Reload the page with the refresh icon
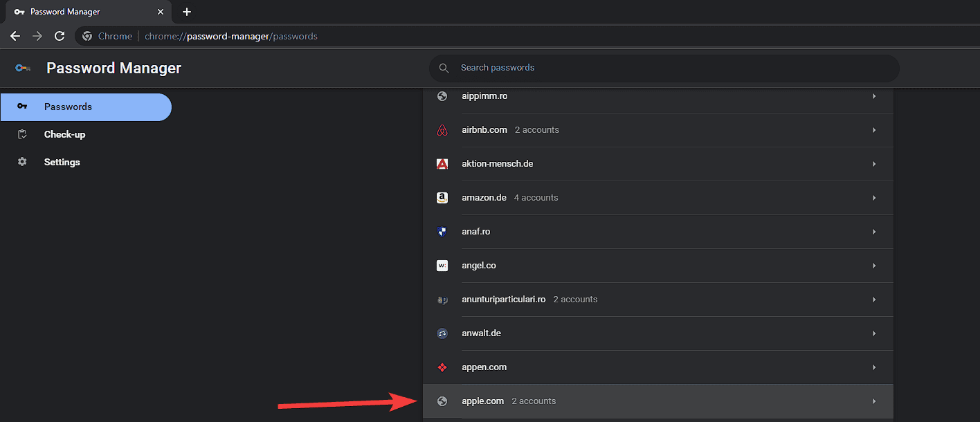 tap(60, 36)
